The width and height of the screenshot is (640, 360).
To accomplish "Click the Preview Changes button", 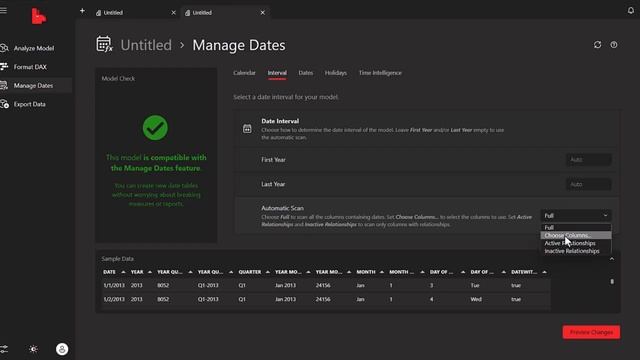I will tap(591, 332).
